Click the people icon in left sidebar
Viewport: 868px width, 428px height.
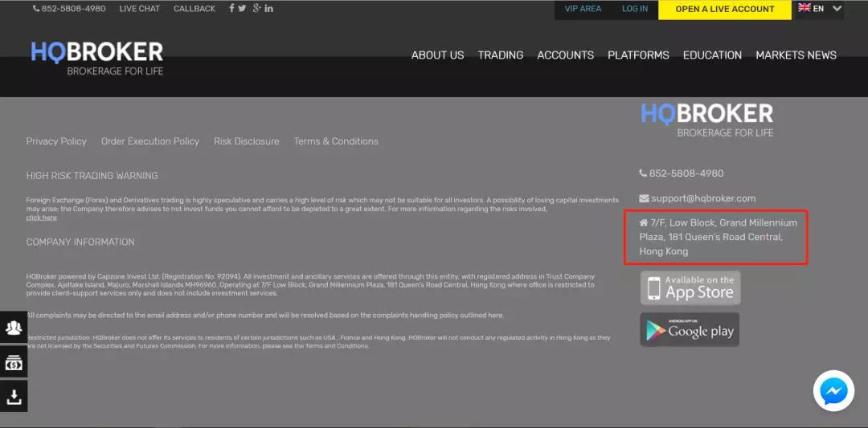(14, 328)
